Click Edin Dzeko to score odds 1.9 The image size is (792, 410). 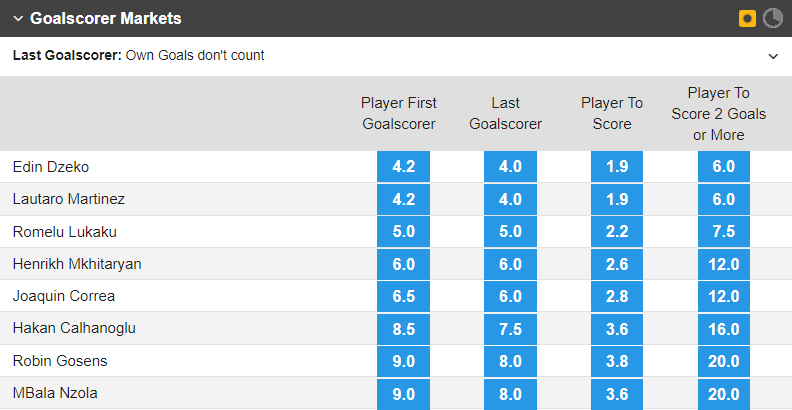617,167
